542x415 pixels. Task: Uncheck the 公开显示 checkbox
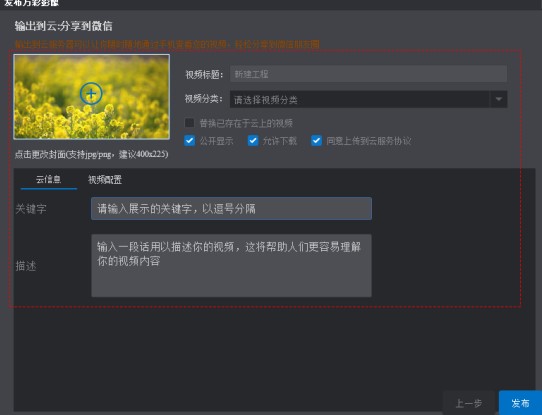189,141
